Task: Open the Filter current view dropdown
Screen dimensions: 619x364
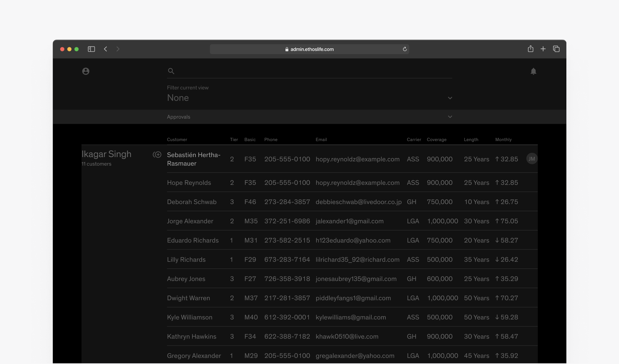Action: click(x=450, y=98)
